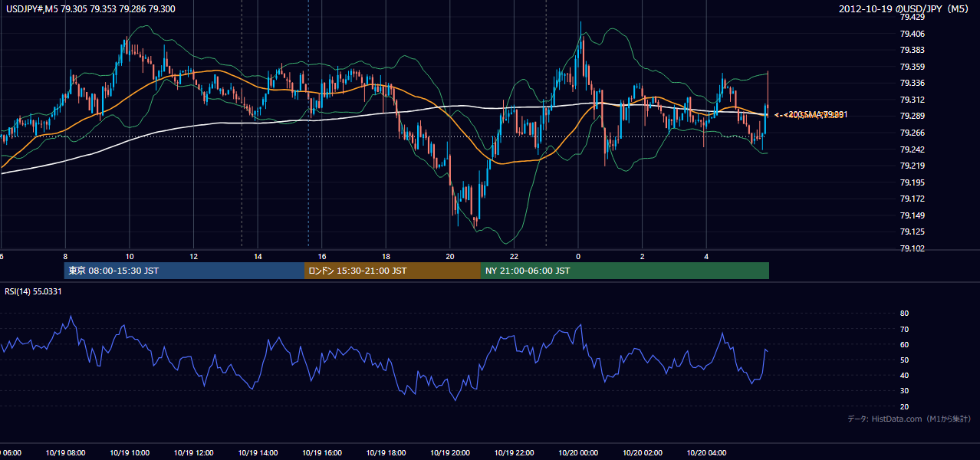Click the 79.312 price axis label
Viewport: 980px width, 460px height.
(x=912, y=100)
